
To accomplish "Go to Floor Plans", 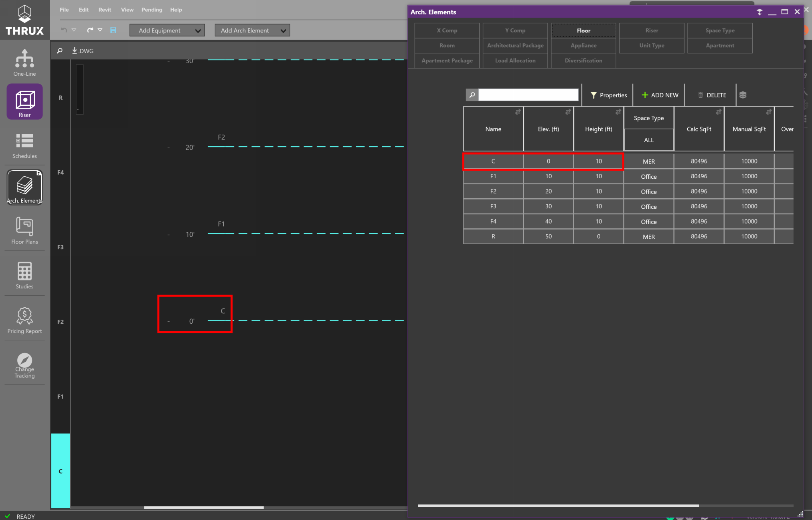I will (x=24, y=231).
